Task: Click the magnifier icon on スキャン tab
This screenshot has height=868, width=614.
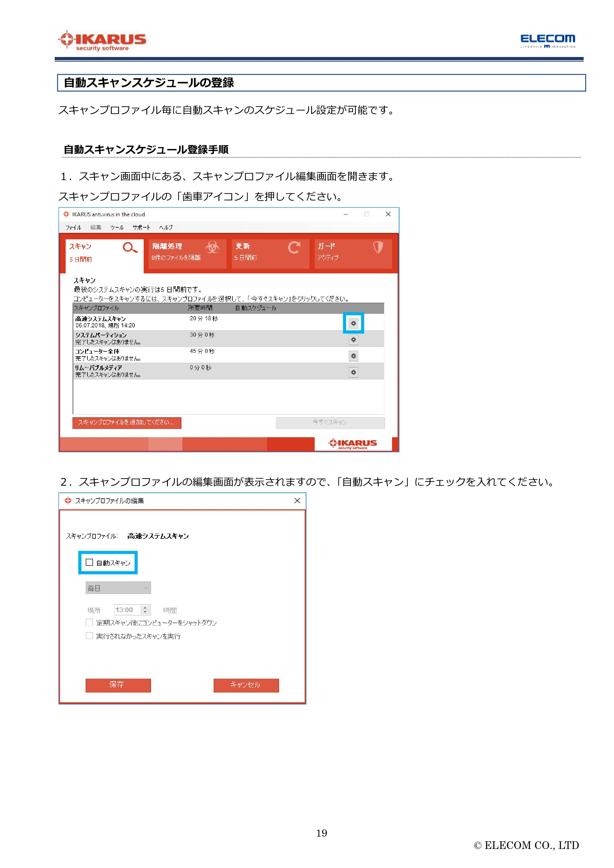Action: click(x=130, y=248)
